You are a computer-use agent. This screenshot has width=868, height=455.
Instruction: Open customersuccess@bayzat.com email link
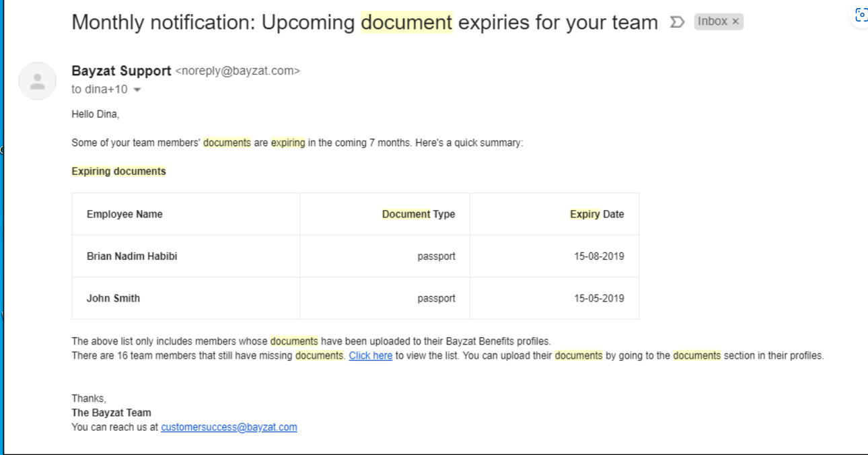[x=229, y=427]
